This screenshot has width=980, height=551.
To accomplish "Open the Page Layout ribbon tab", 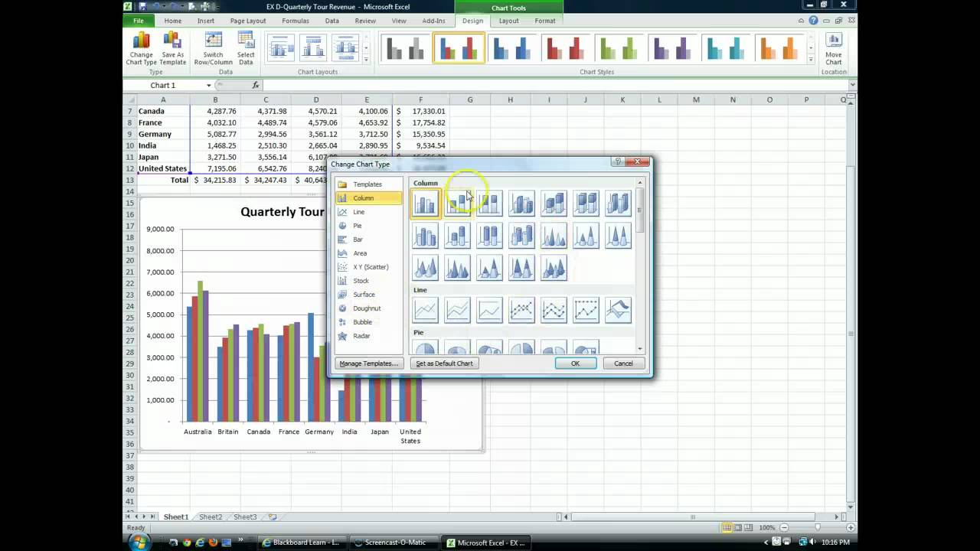I will (x=248, y=21).
